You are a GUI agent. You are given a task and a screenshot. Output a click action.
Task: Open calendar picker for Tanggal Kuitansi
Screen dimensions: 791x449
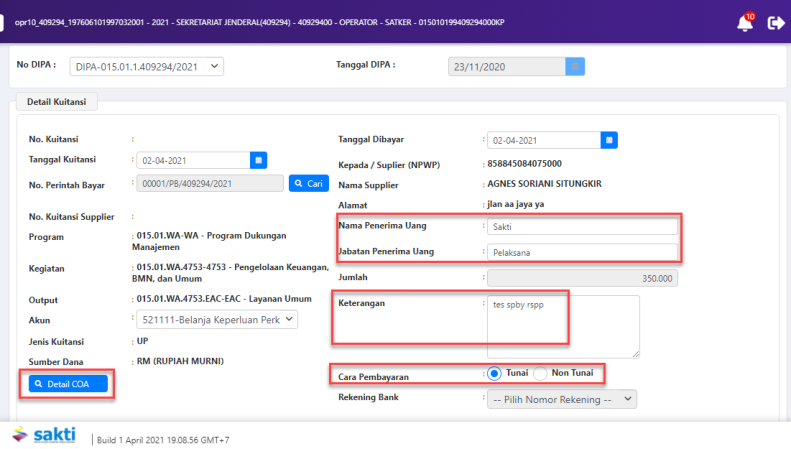[258, 159]
